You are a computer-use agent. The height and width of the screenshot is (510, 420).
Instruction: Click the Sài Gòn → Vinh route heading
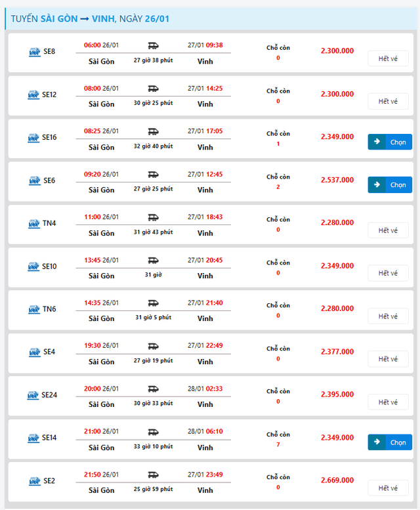[90, 18]
